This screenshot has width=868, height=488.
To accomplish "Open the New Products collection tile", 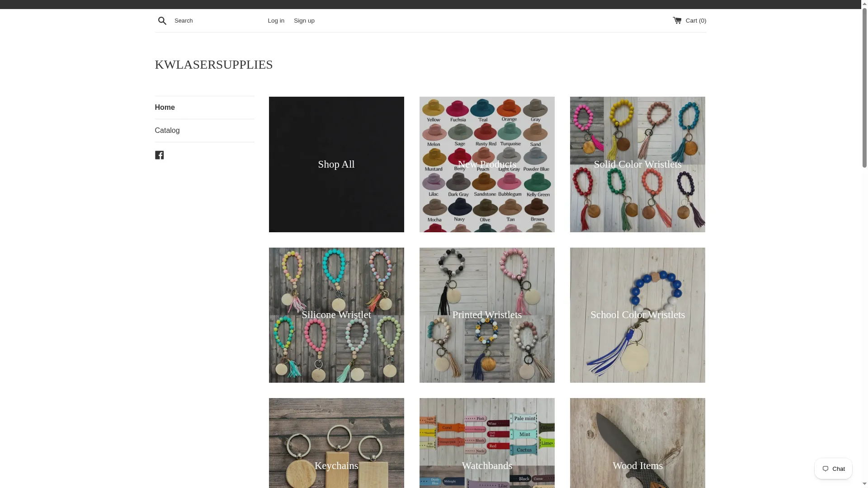I will coord(487,164).
